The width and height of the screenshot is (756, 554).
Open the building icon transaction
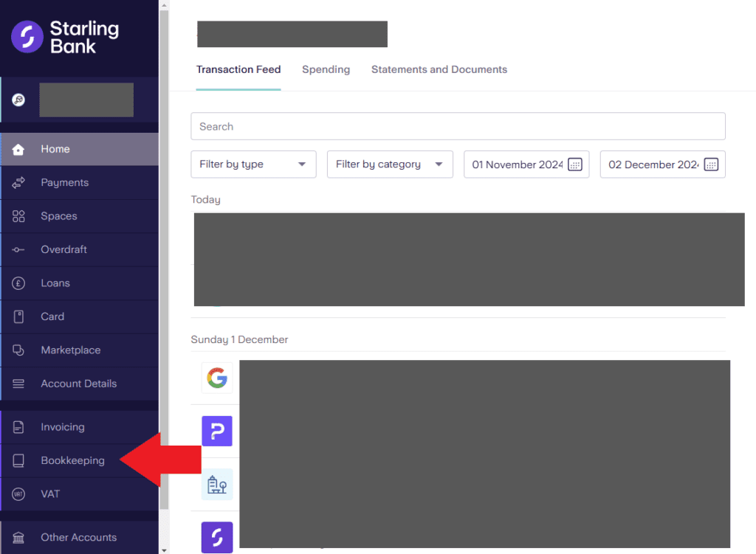pos(217,484)
